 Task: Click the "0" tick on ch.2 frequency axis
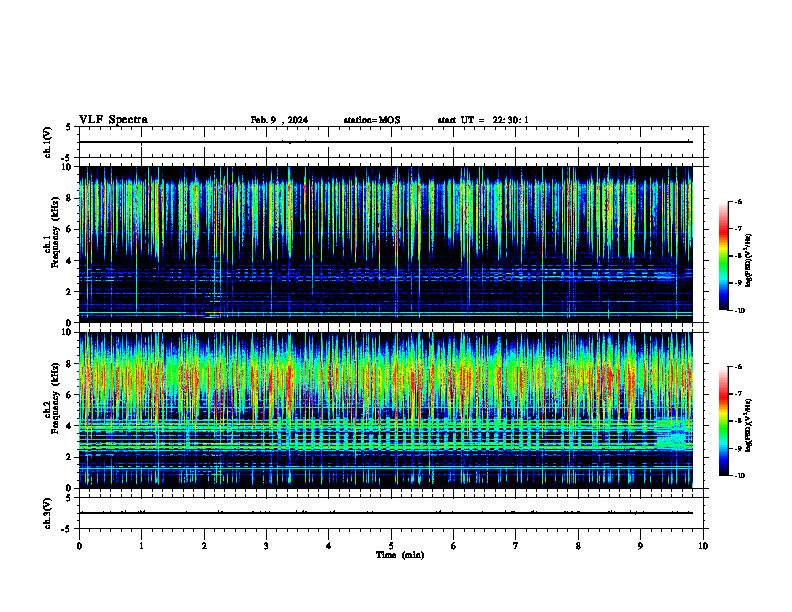pos(69,488)
